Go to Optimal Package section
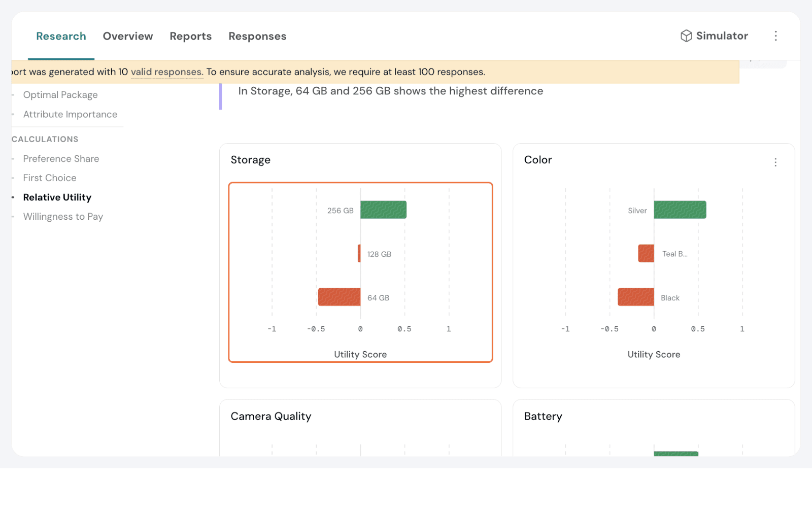The height and width of the screenshot is (512, 812). tap(60, 95)
